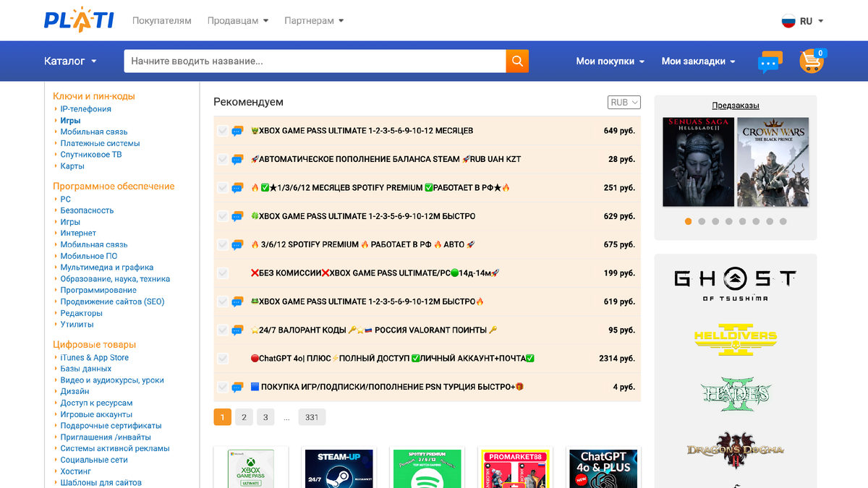Click chat icon on 675 руб. Spotify row

[237, 244]
